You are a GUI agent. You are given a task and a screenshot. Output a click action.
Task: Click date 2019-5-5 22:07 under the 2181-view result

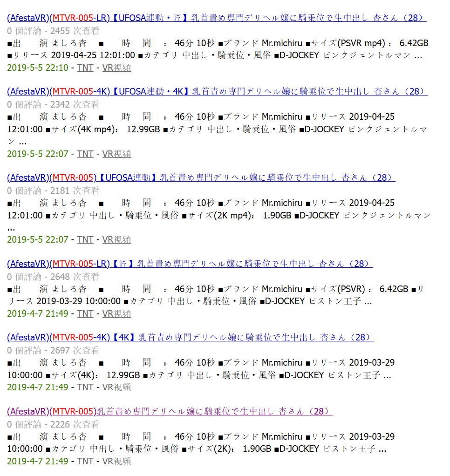tap(38, 239)
